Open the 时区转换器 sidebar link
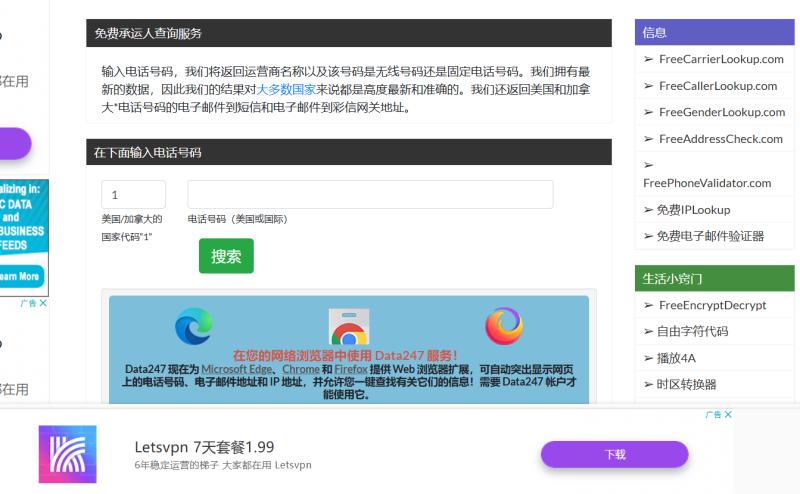Viewport: 800px width, 494px height. point(686,385)
